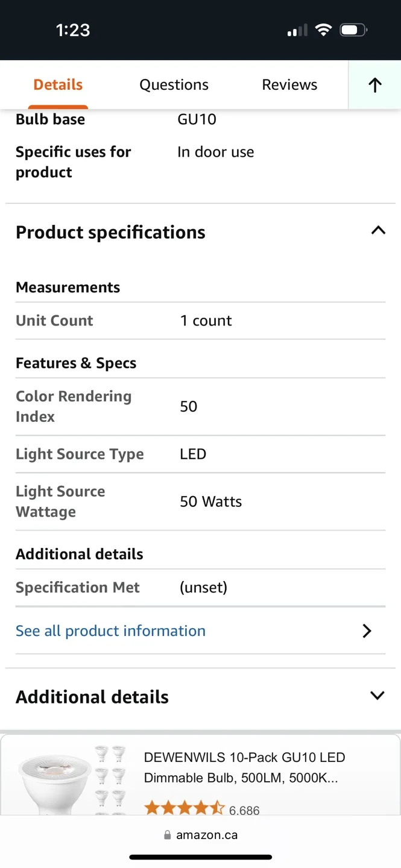
Task: Tap the home indicator bar at bottom
Action: [200, 856]
